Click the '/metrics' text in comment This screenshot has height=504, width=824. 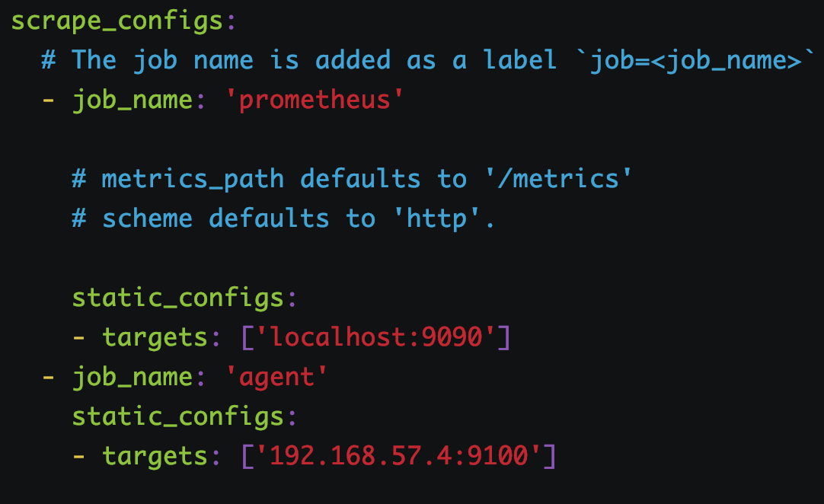coord(558,179)
